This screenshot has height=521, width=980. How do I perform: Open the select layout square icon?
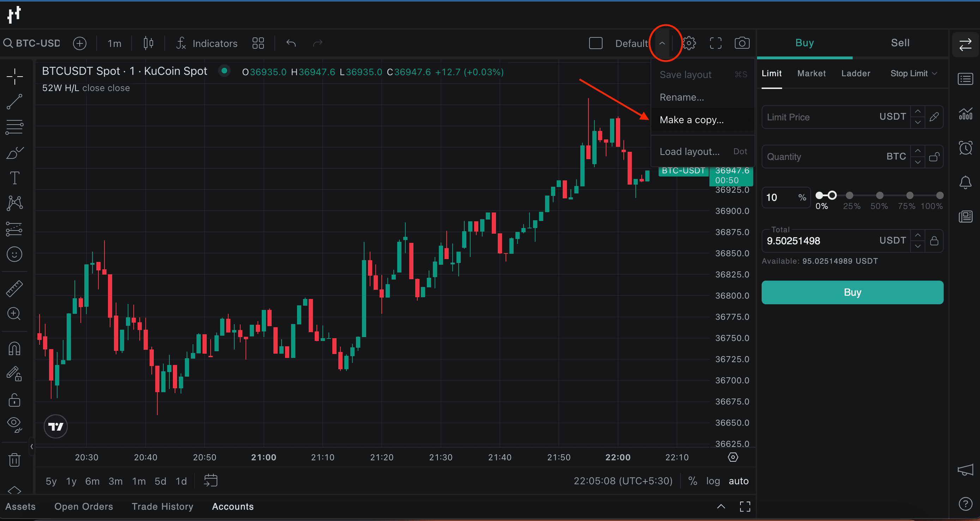click(x=596, y=43)
